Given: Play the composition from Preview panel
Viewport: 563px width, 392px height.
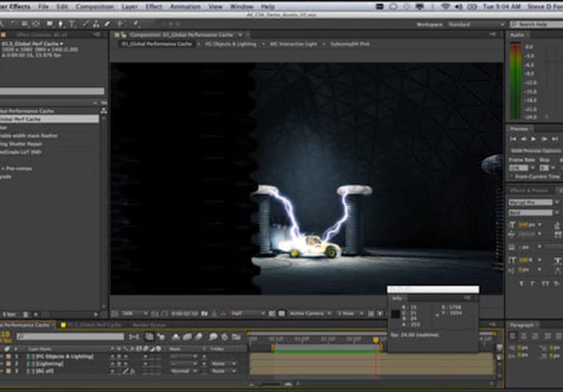Looking at the screenshot, I should 533,139.
